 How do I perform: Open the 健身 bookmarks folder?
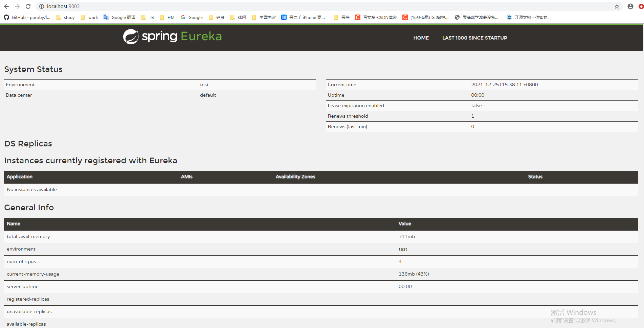[217, 17]
